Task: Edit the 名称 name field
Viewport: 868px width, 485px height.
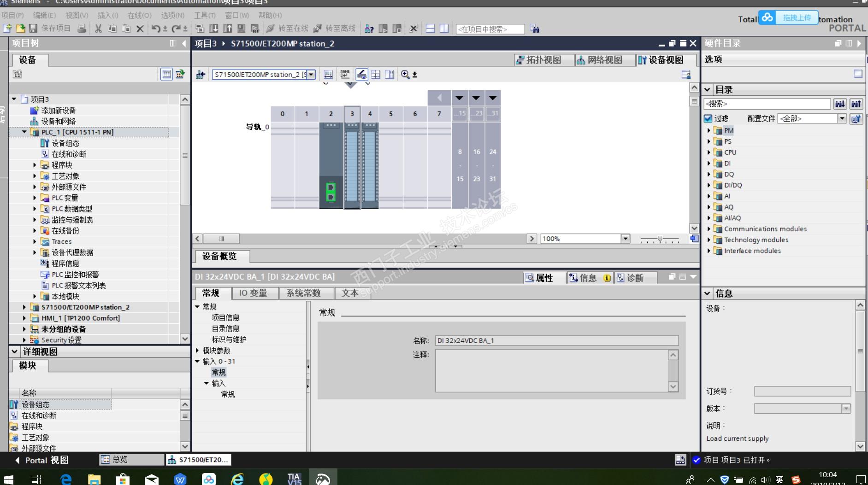Action: point(557,341)
